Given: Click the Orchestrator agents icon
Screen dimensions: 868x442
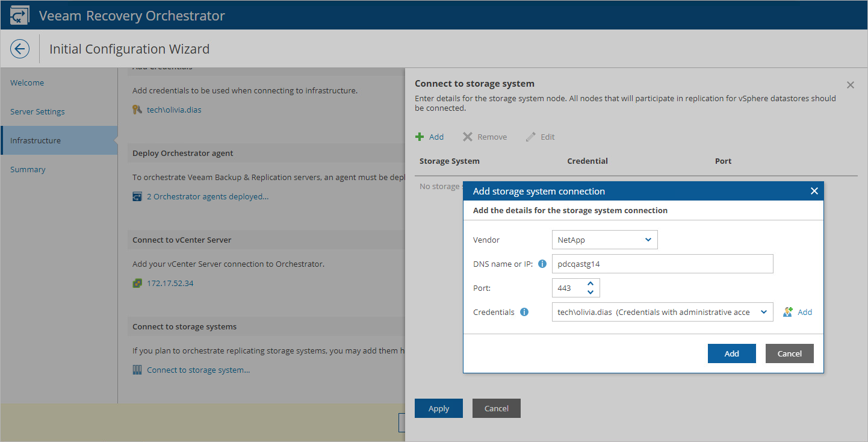Looking at the screenshot, I should 137,196.
